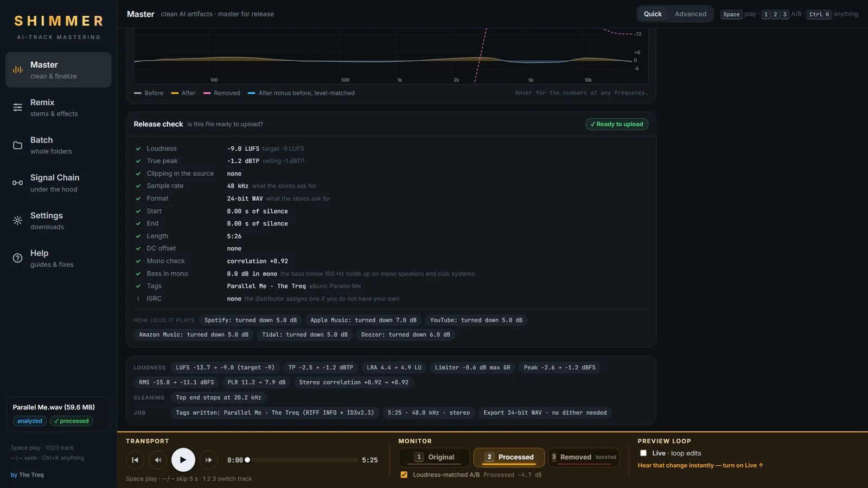Enable Live loop edits checkbox
The width and height of the screenshot is (868, 488).
643,453
